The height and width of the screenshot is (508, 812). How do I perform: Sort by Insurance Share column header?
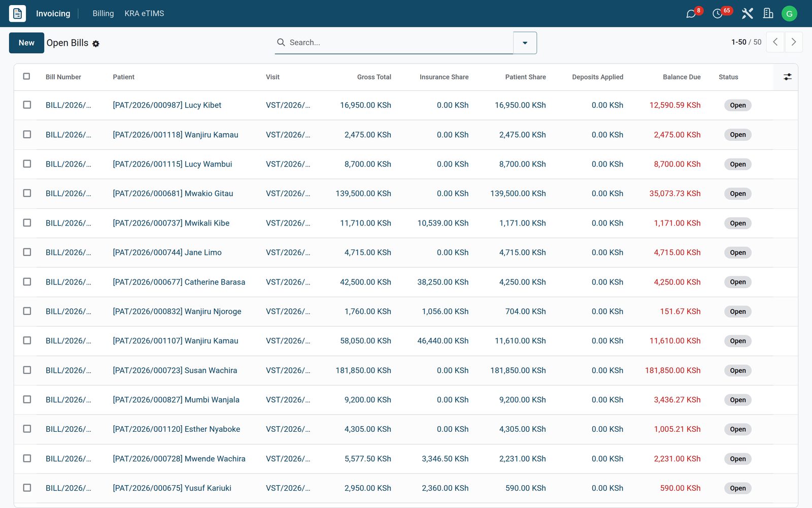[x=444, y=77]
